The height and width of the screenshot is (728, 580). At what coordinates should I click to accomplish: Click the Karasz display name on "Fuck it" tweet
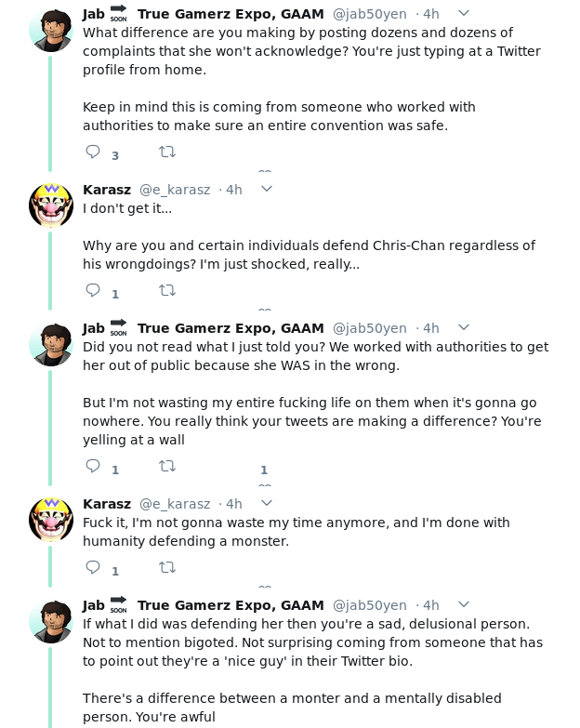click(x=107, y=504)
